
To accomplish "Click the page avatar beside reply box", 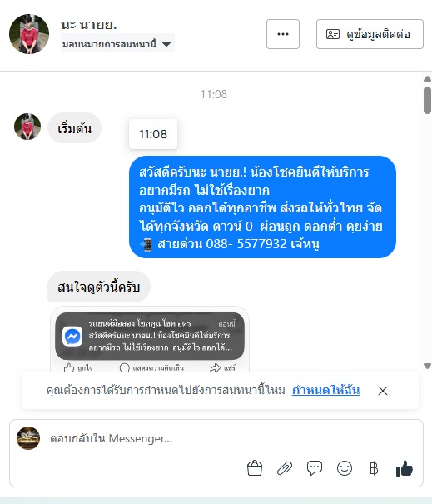I will [28, 438].
